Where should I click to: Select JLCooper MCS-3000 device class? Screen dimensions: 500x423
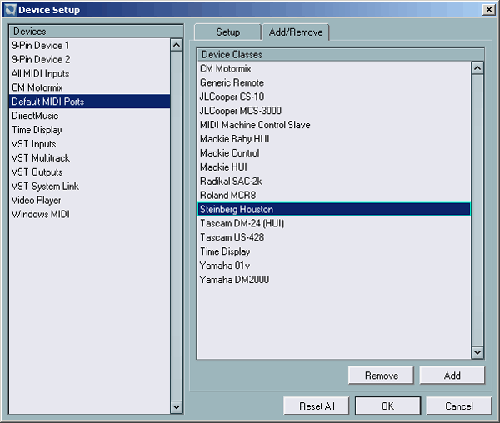(334, 111)
